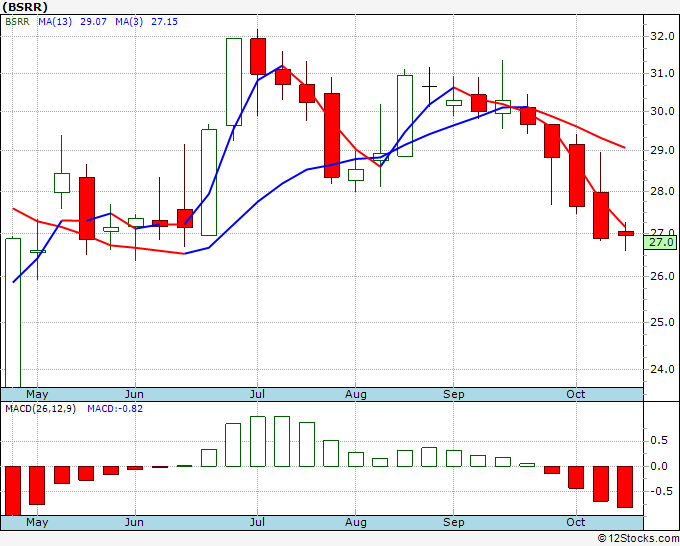The width and height of the screenshot is (680, 546).
Task: Click the MACD:-0.82 value label
Action: (115, 409)
